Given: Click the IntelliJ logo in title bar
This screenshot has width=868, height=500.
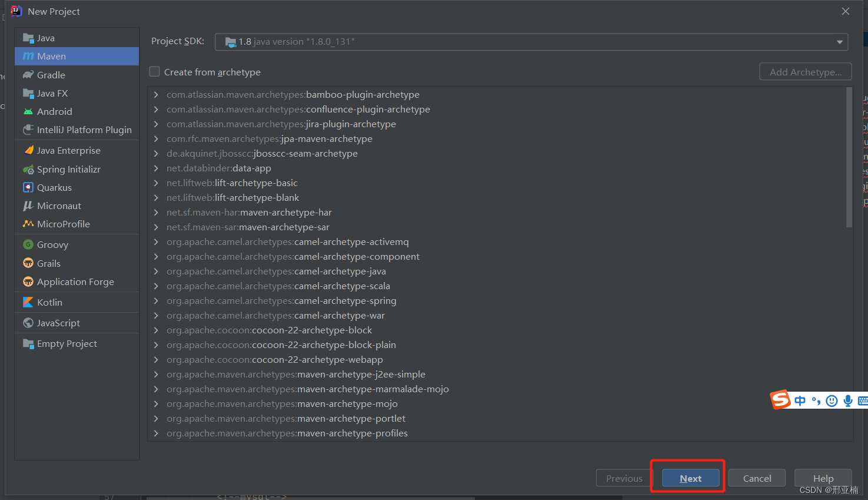Looking at the screenshot, I should pos(16,11).
